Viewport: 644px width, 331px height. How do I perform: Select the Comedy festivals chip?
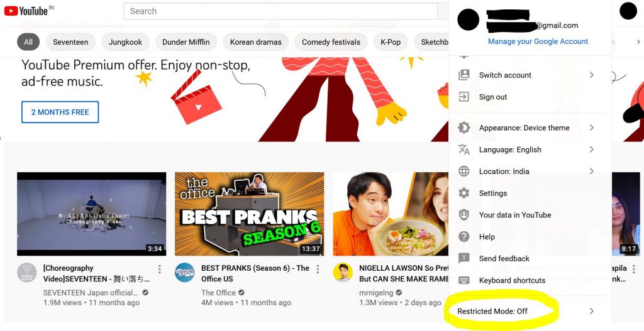click(331, 42)
